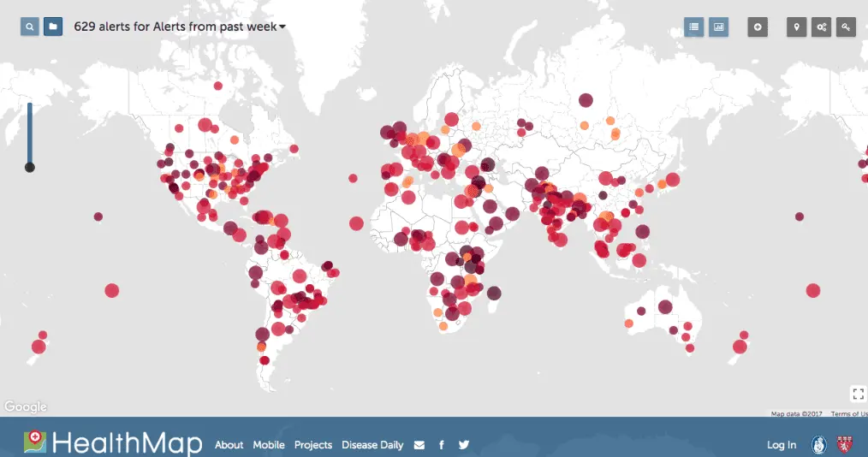
Task: Open the Projects page
Action: [x=313, y=445]
